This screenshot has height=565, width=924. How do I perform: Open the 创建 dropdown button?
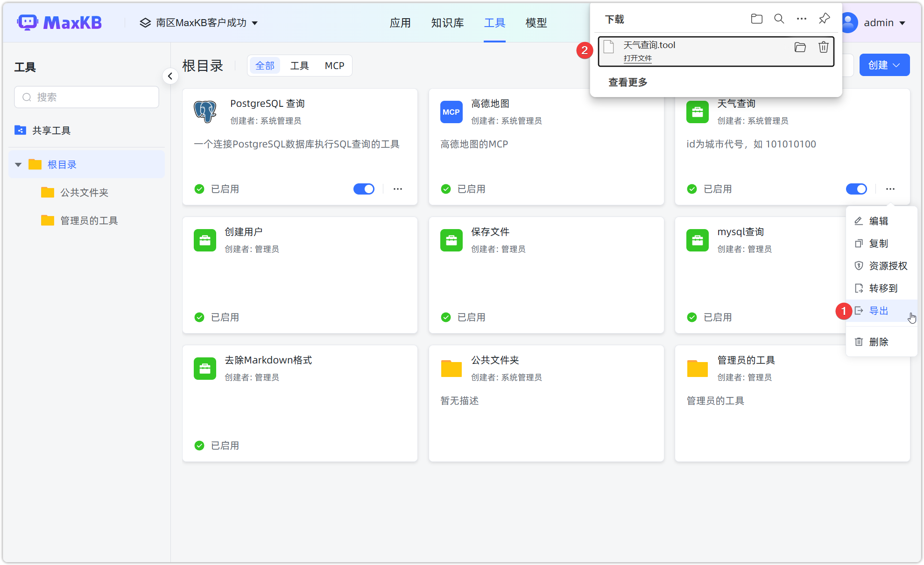pos(884,65)
